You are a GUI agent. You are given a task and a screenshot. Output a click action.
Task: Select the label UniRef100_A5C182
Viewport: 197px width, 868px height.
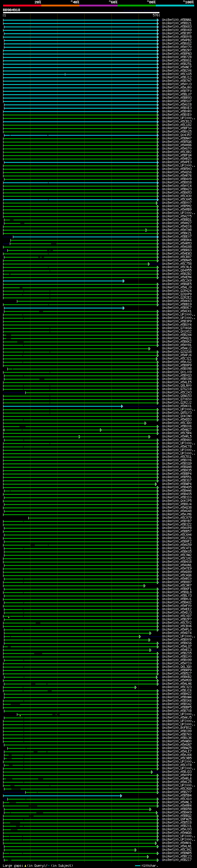point(177,125)
